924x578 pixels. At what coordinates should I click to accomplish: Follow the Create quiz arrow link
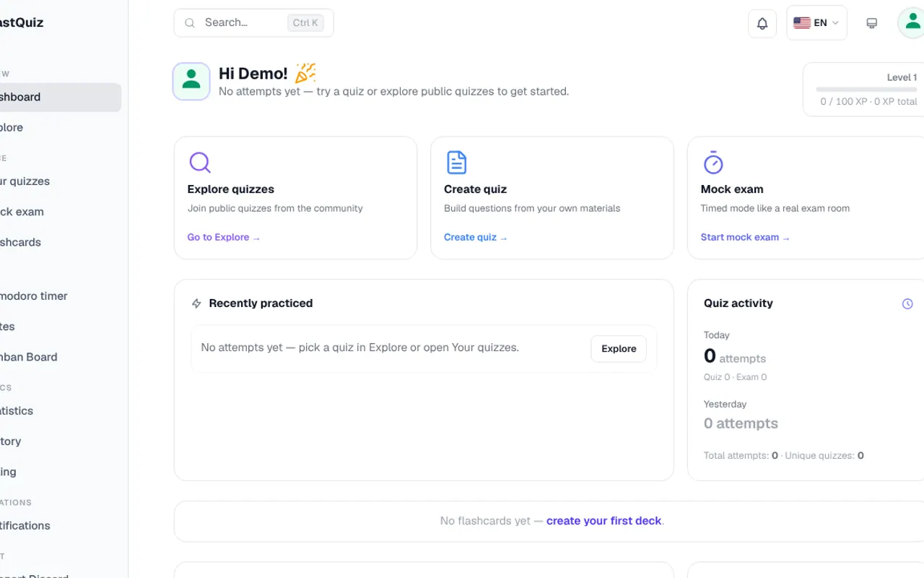pos(476,237)
